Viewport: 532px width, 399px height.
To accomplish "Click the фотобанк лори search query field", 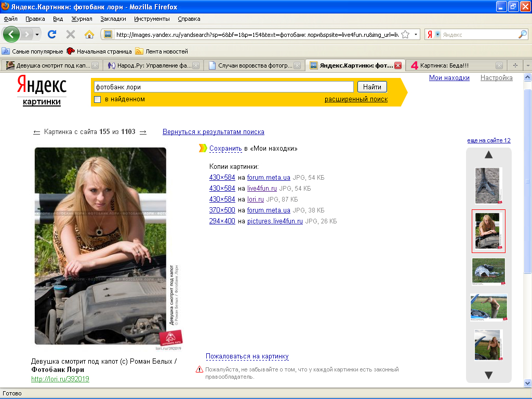I will (x=223, y=87).
